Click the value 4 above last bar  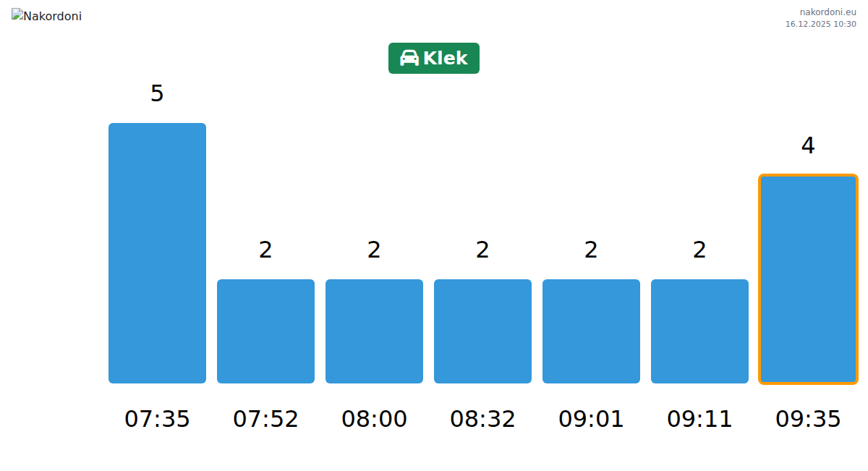pyautogui.click(x=808, y=145)
